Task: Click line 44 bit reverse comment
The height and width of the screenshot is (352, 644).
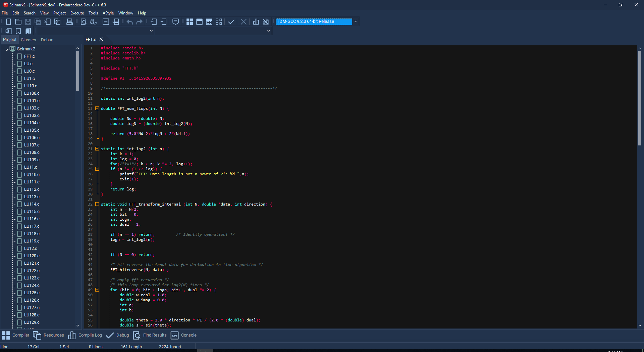Action: [x=186, y=265]
